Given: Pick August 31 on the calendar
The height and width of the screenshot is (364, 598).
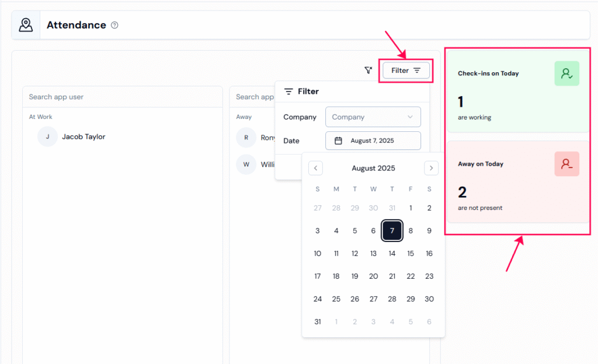Looking at the screenshot, I should click(x=318, y=321).
